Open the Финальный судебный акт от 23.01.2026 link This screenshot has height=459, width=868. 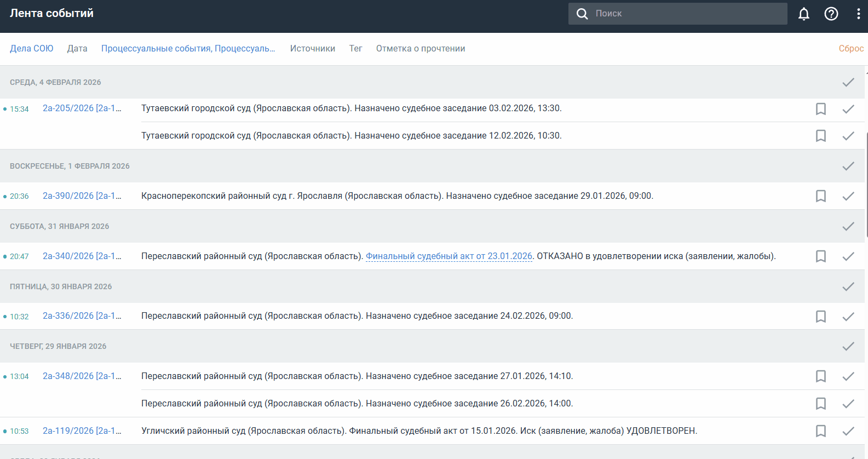pos(449,256)
